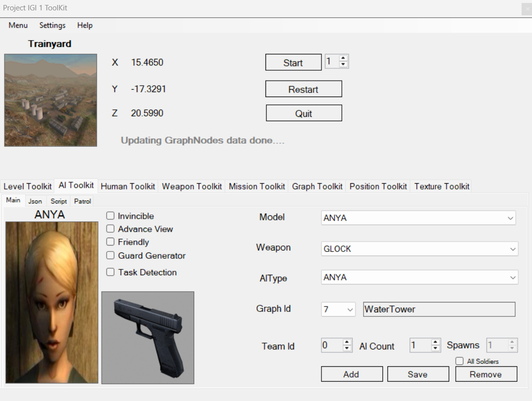This screenshot has height=401, width=532.
Task: Switch to the AI Toolkit tab
Action: 76,186
